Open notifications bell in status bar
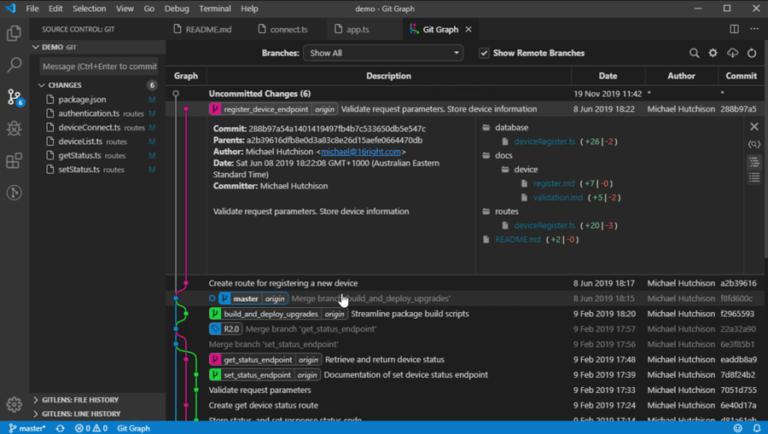Image resolution: width=768 pixels, height=434 pixels. click(x=757, y=428)
